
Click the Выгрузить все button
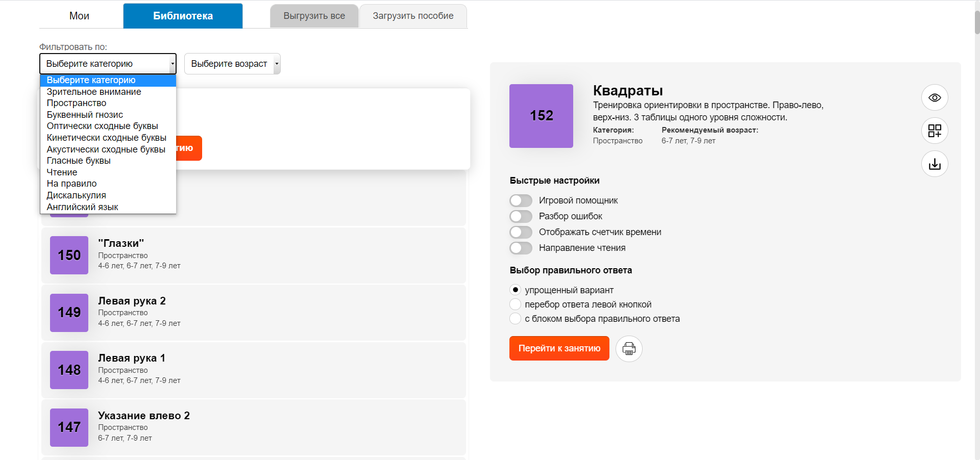tap(314, 16)
